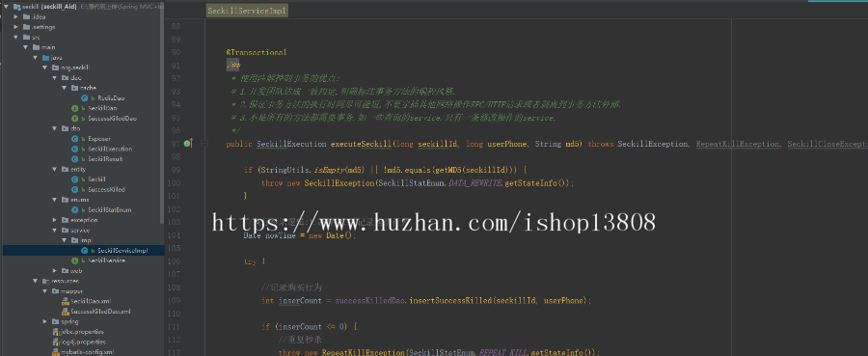The image size is (868, 356).
Task: Click the SuccessKilled entity class icon
Action: (74, 189)
